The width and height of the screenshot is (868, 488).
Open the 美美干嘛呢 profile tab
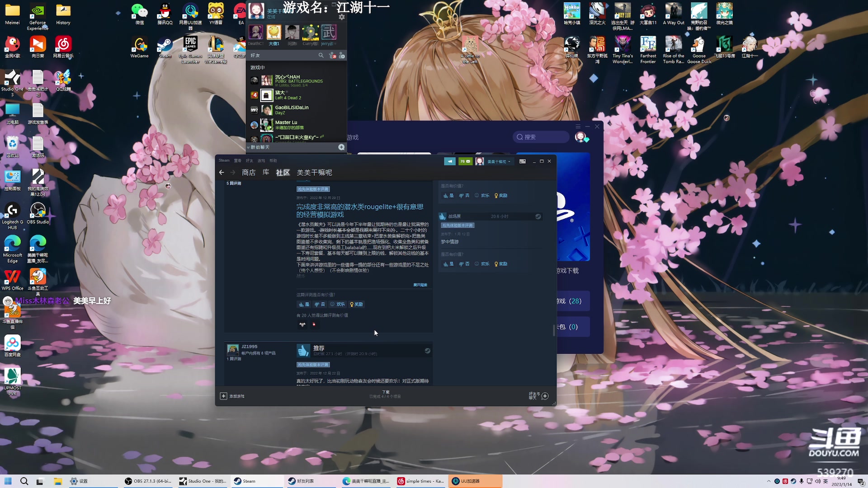click(x=314, y=173)
